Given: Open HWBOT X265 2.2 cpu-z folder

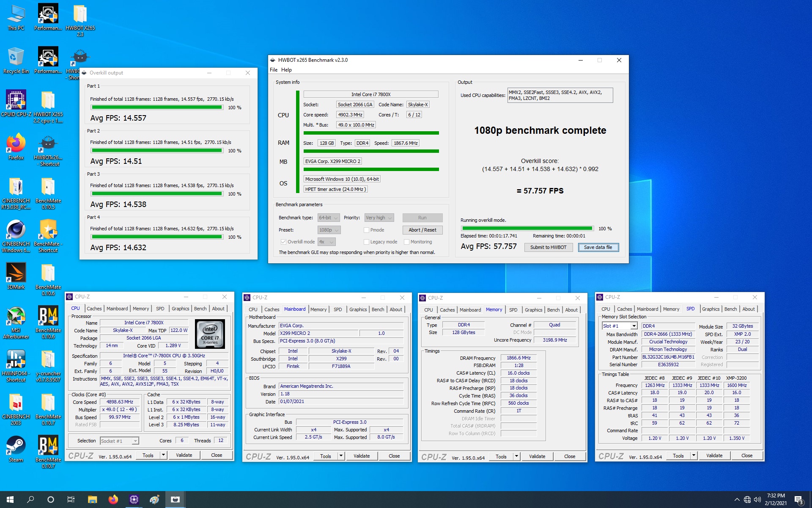Looking at the screenshot, I should pyautogui.click(x=48, y=107).
